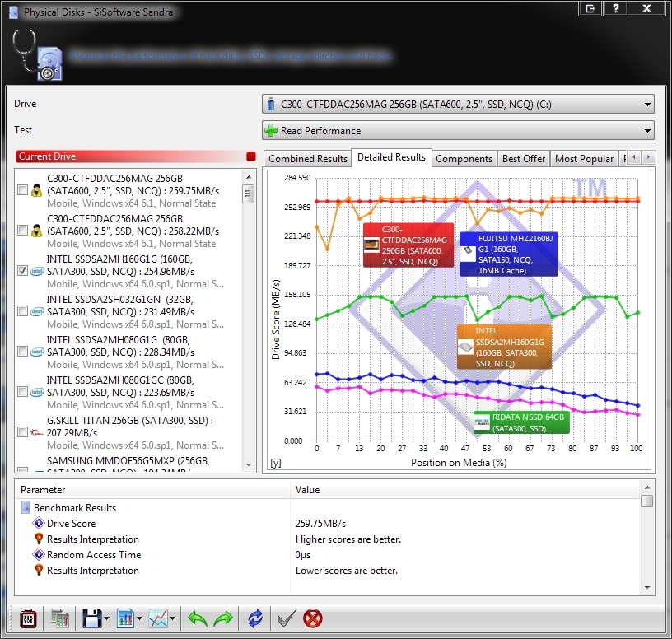Screen dimensions: 672x639
Task: Select the Drive Score row label
Action: [71, 523]
